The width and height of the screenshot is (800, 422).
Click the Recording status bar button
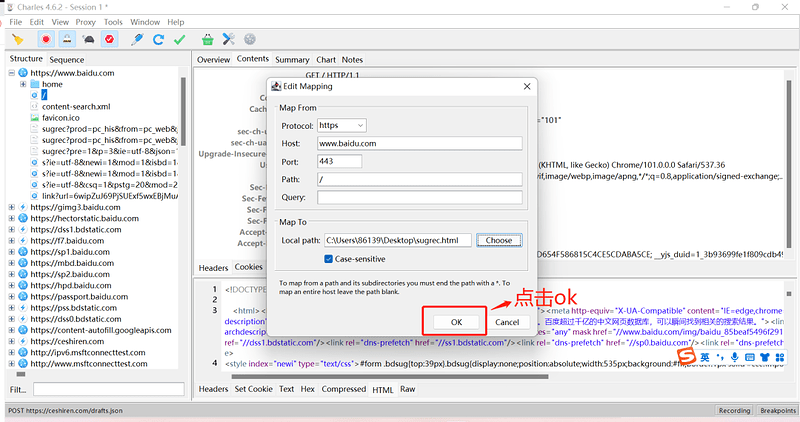pos(734,410)
